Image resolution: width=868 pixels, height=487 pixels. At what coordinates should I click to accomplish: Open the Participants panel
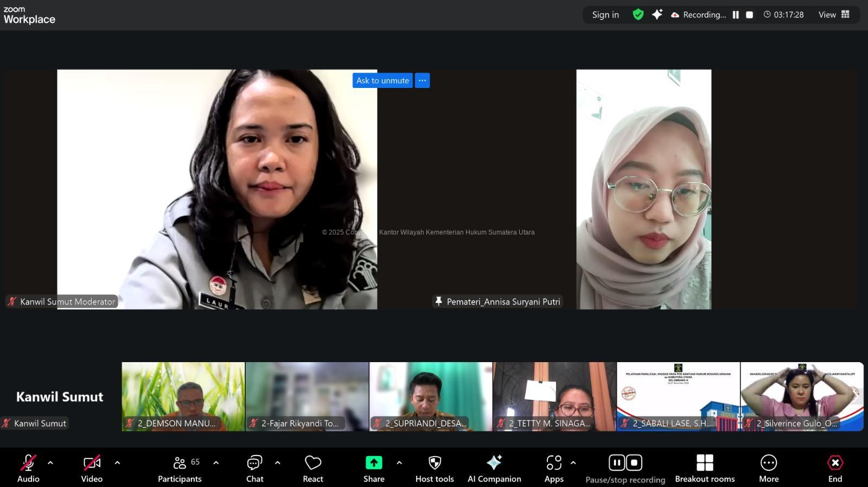click(x=180, y=469)
